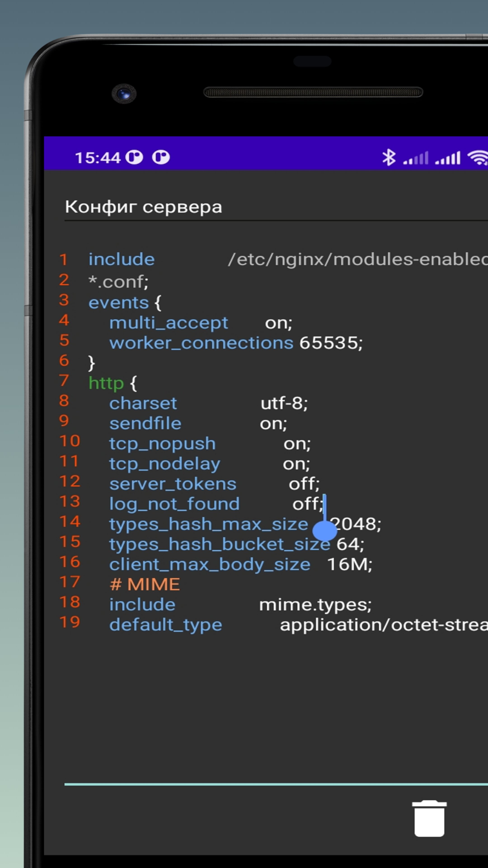The height and width of the screenshot is (868, 488).
Task: Tap line number 19 in gutter
Action: (70, 622)
